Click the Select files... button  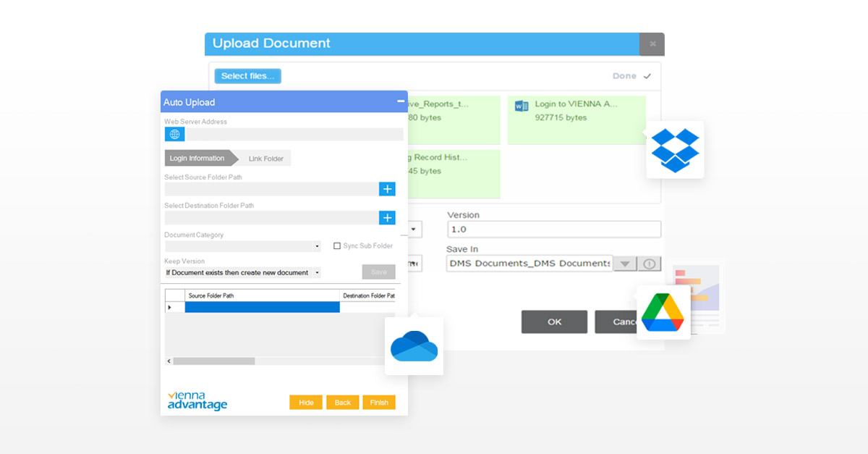[x=247, y=76]
